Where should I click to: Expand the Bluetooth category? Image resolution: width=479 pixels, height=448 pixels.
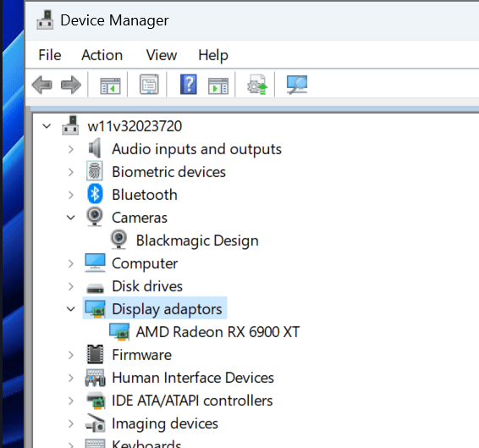(71, 195)
